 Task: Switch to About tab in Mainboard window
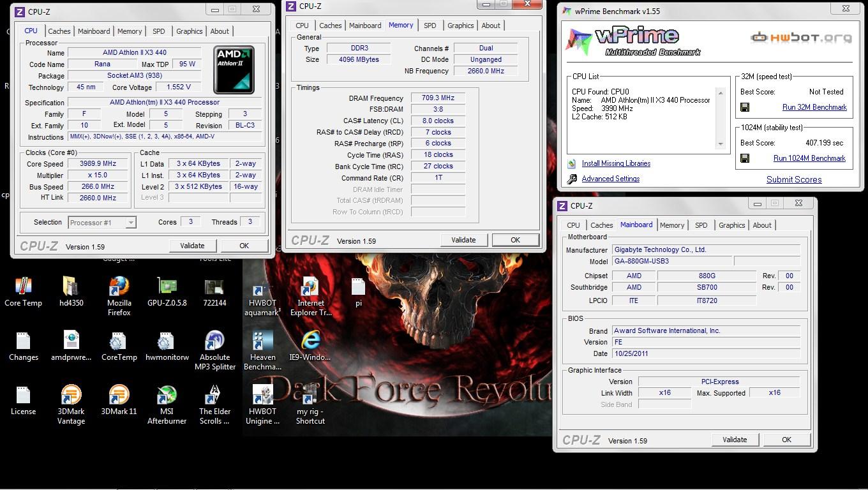[762, 225]
